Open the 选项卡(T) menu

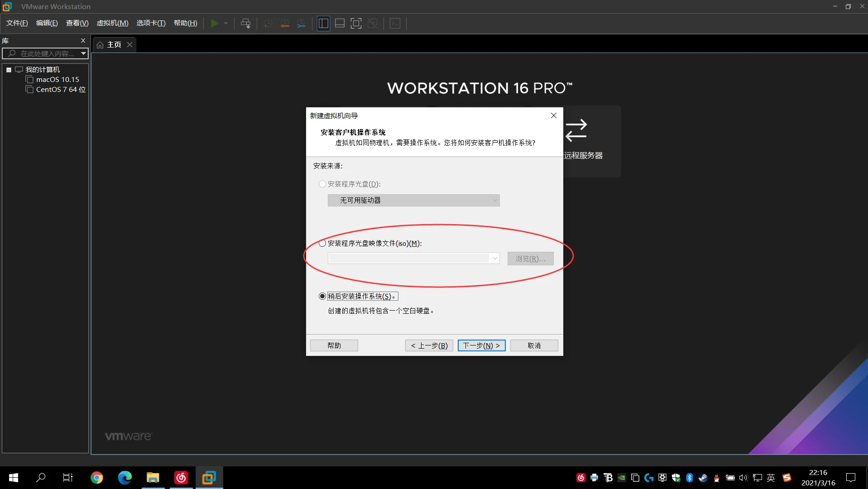tap(151, 23)
